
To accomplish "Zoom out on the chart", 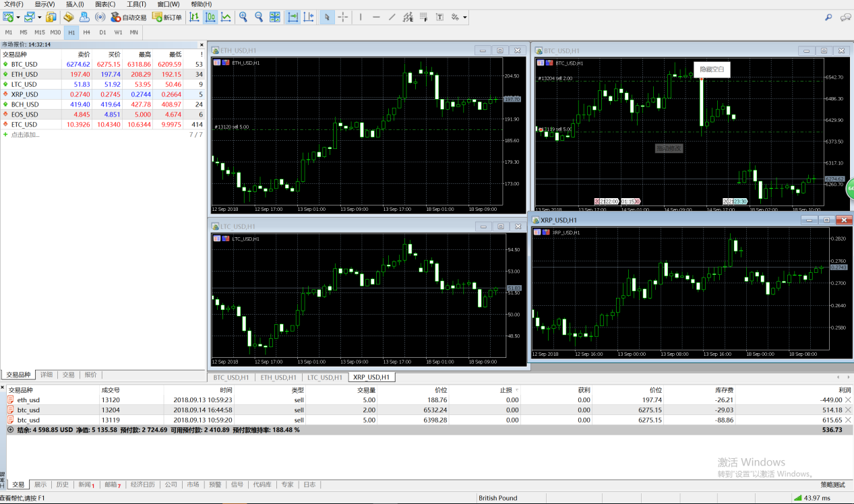I will pos(259,17).
